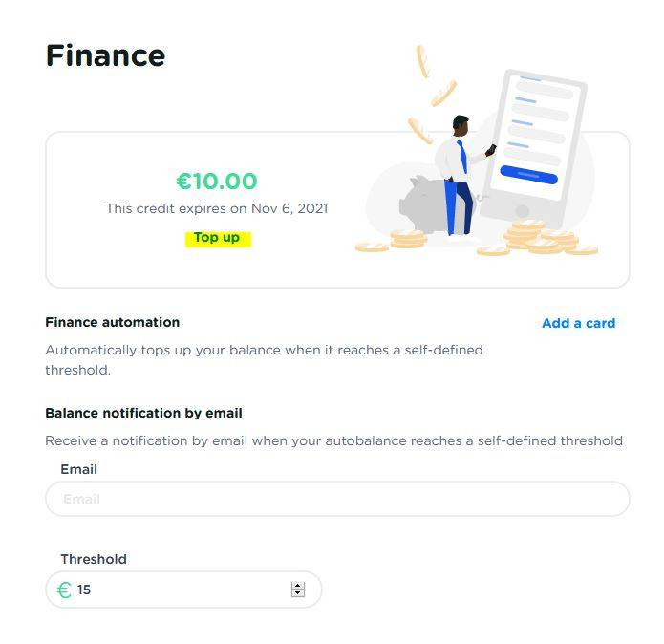Open the Add a card link
The width and height of the screenshot is (664, 644).
coord(578,323)
